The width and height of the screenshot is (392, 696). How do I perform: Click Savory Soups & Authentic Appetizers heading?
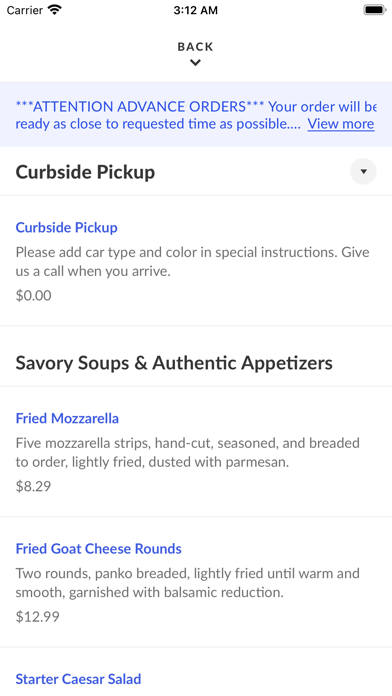click(x=174, y=363)
